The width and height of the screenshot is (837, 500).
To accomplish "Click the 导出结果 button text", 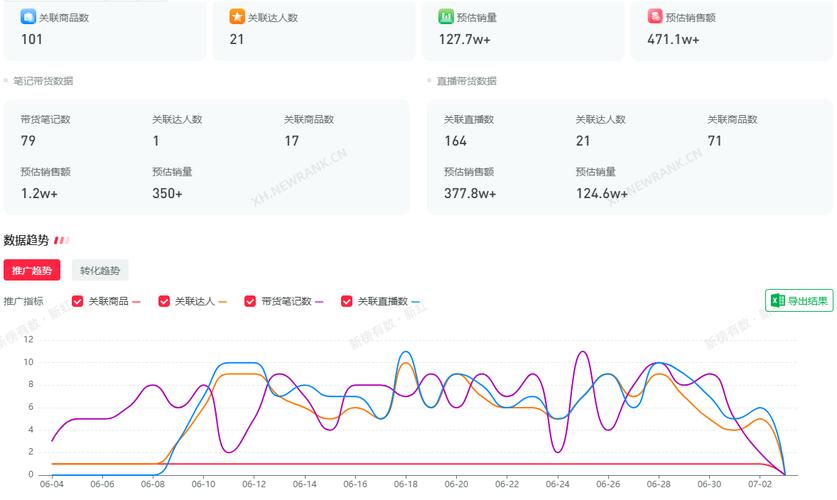I will point(808,301).
